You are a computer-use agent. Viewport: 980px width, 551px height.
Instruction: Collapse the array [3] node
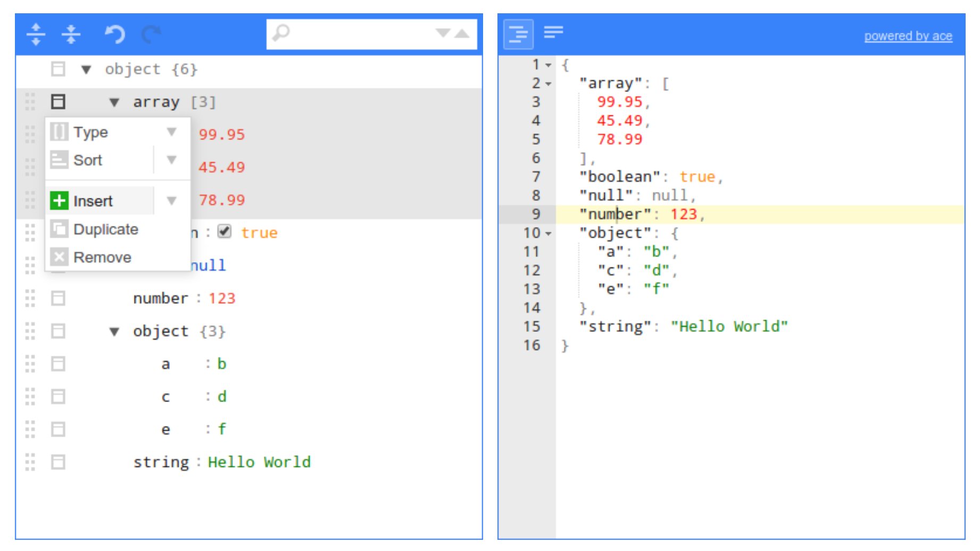click(x=114, y=102)
